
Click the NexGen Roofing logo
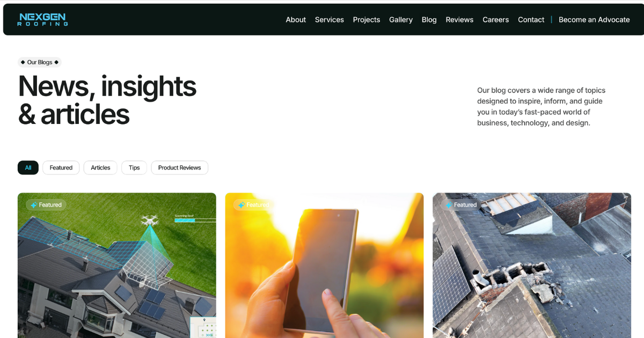[42, 19]
